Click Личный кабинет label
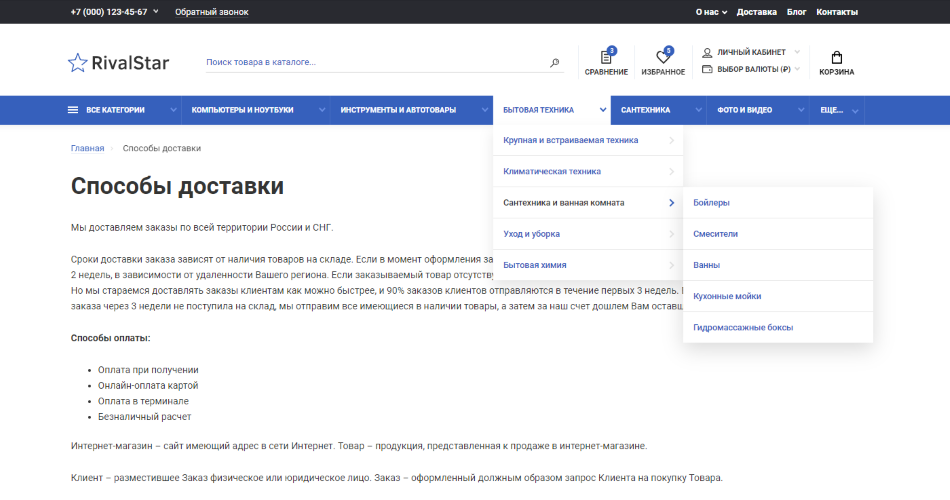 [x=751, y=52]
